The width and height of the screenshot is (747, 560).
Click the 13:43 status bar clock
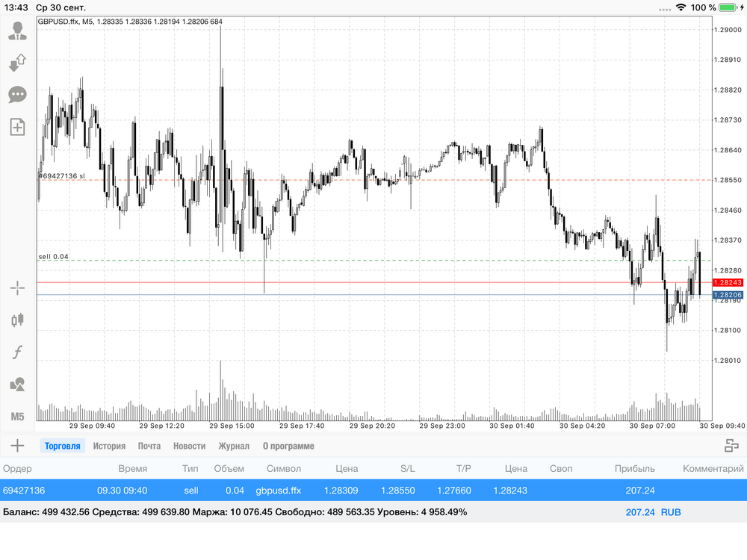16,7
